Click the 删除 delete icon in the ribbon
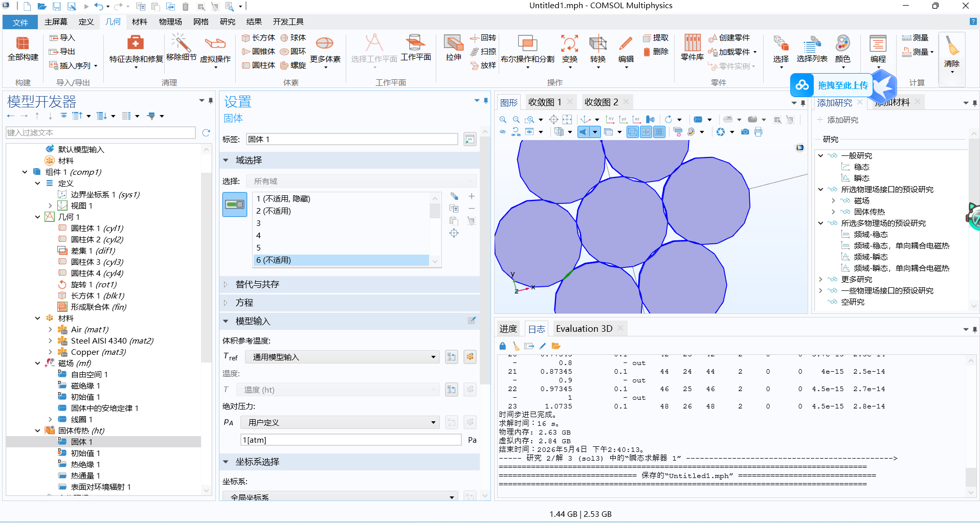Screen dimensions: 980x523 tap(656, 52)
